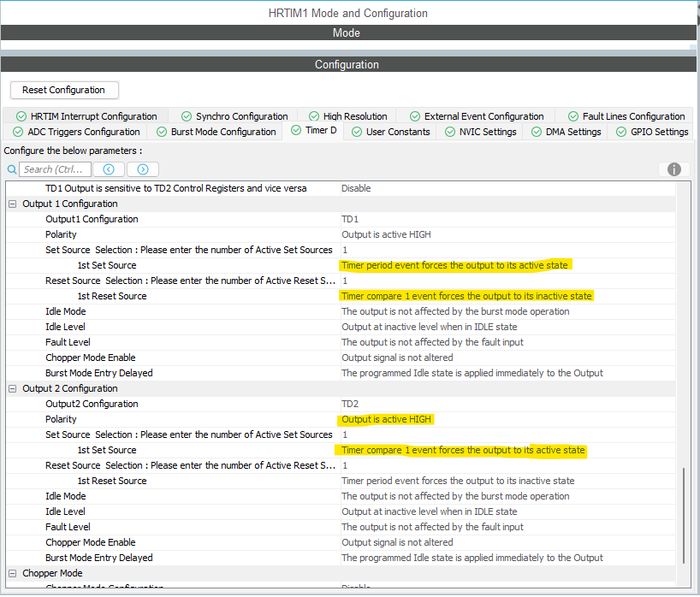Open the User Constants tab

point(390,132)
